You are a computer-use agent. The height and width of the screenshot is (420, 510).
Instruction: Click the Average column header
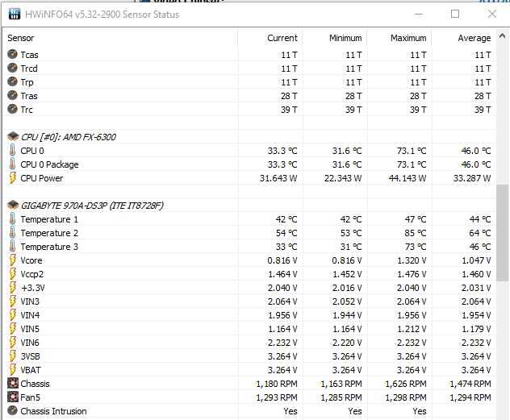tap(464, 38)
